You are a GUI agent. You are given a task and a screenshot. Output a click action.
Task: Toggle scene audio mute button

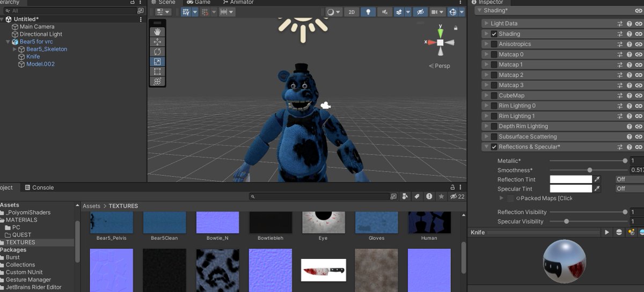(384, 12)
